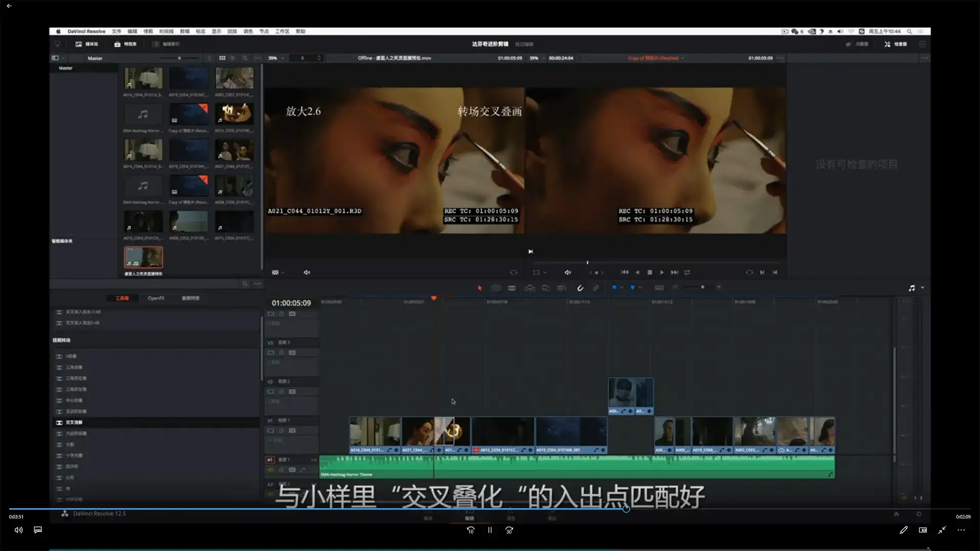Select the red arrow selection tool
980x551 pixels.
point(479,288)
